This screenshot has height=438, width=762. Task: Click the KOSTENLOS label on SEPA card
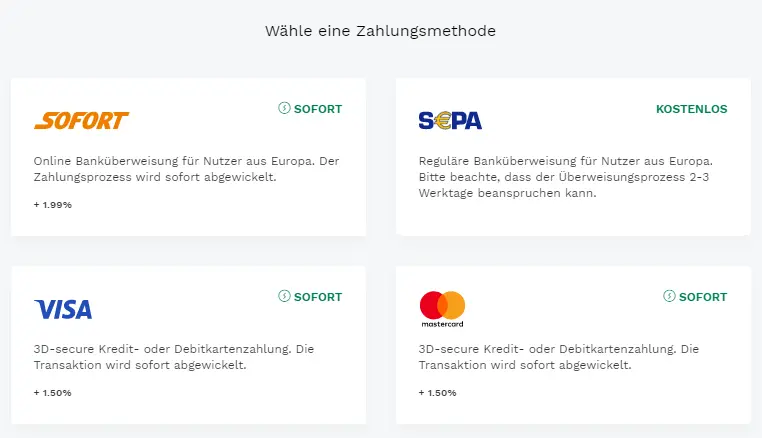click(692, 109)
